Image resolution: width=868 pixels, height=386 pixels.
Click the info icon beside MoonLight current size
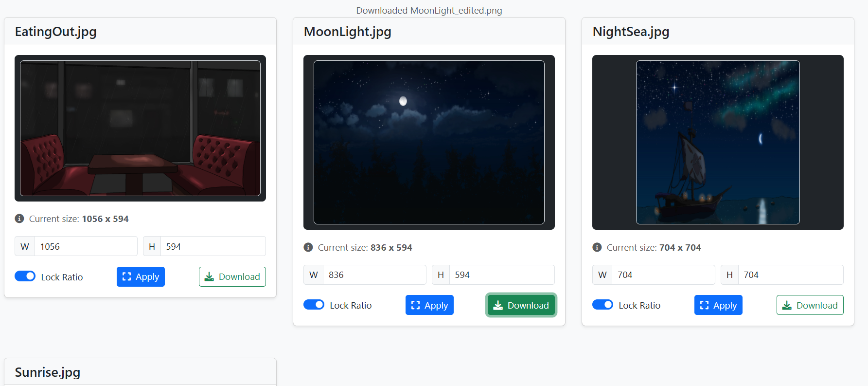(308, 247)
